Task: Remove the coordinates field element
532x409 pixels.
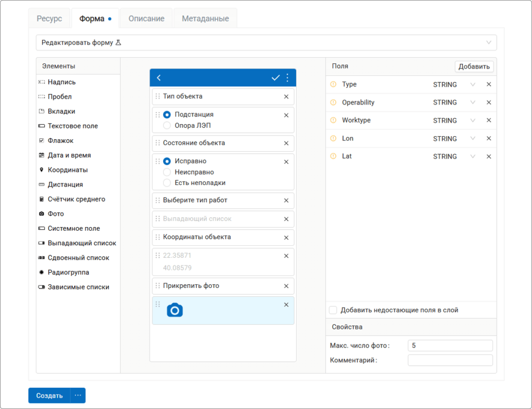Action: (286, 256)
